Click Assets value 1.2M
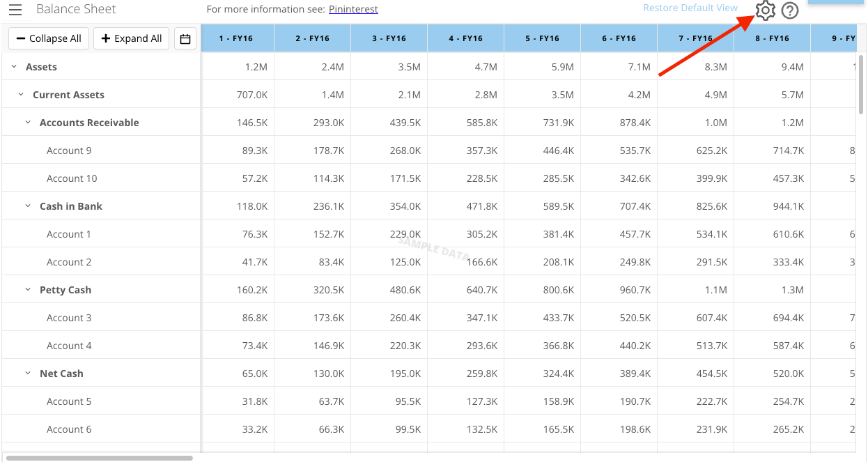Viewport: 868px width, 462px height. coord(256,67)
